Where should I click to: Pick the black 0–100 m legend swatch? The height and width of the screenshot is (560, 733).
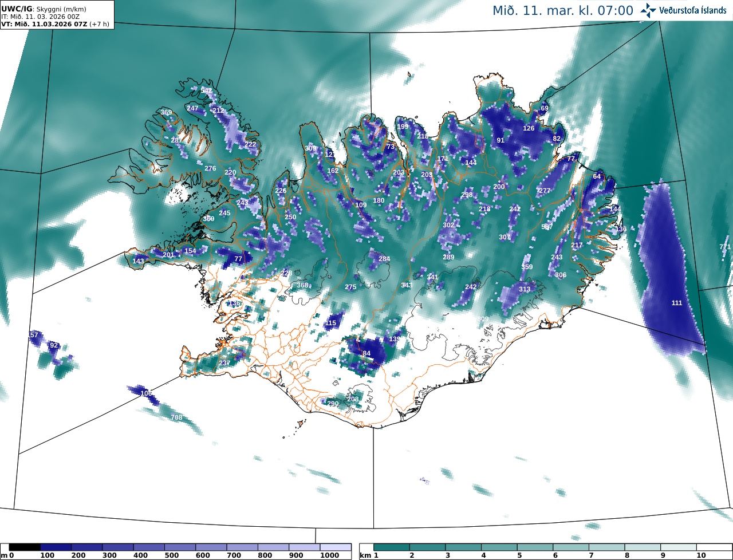coord(25,547)
